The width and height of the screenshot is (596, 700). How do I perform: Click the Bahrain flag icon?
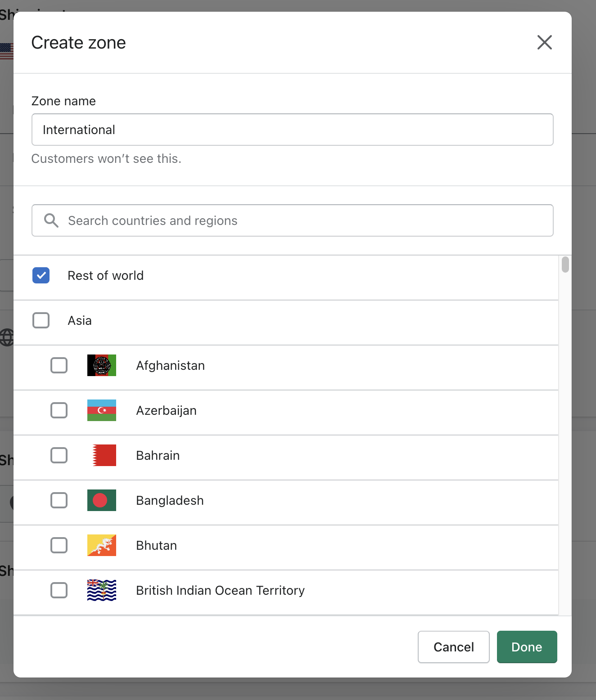point(102,455)
